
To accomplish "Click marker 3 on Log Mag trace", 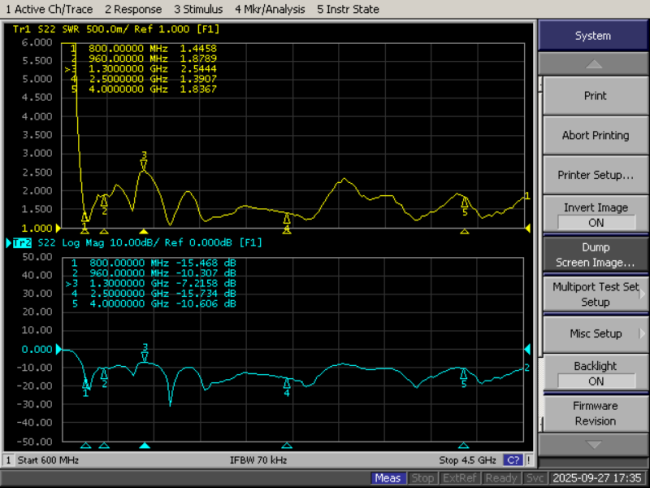I will pyautogui.click(x=145, y=352).
